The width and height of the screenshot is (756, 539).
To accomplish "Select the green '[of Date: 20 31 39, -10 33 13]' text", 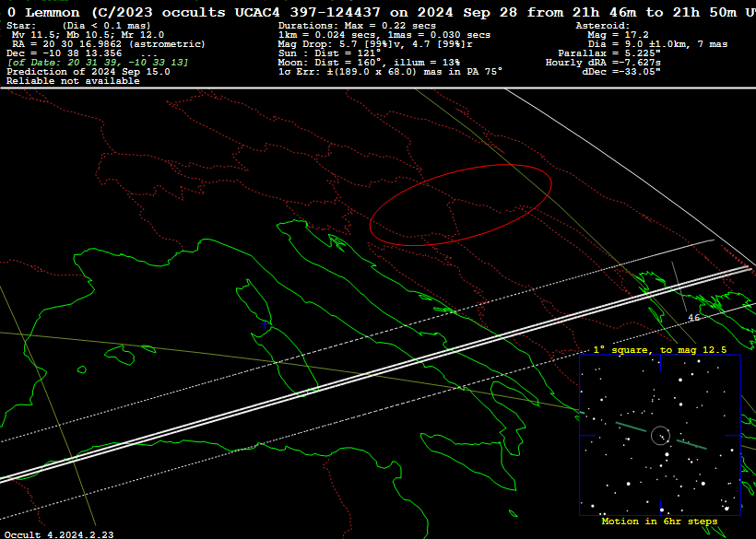I will click(98, 62).
